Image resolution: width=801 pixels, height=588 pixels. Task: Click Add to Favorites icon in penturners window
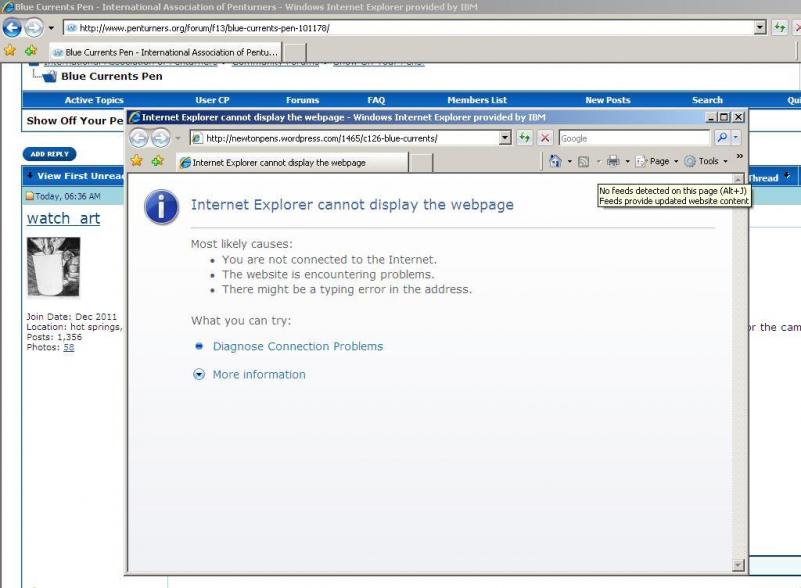click(31, 50)
